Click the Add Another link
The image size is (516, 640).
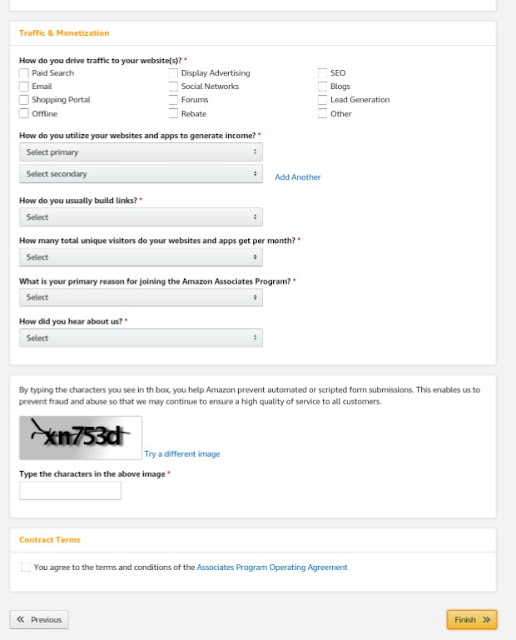point(298,177)
